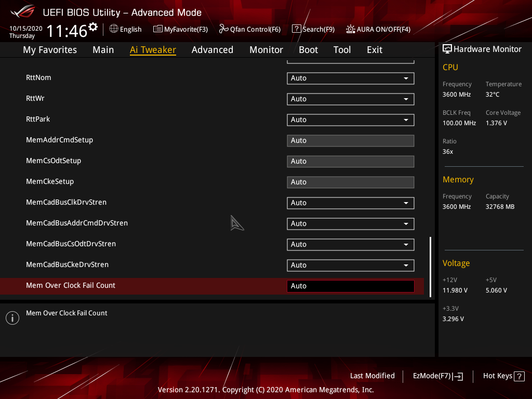
Task: Click MemAddrCmdSetup value field
Action: pos(351,141)
